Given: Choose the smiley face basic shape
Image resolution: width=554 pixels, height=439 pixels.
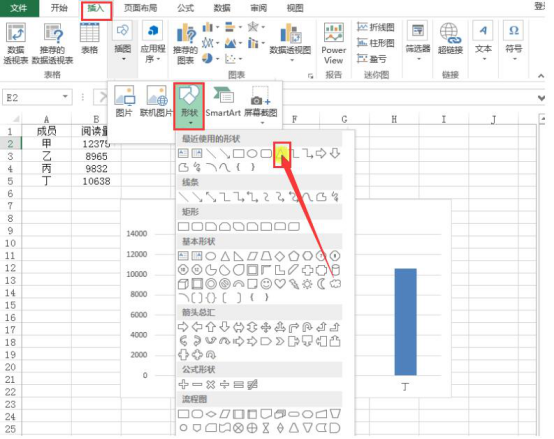Looking at the screenshot, I should (x=266, y=284).
